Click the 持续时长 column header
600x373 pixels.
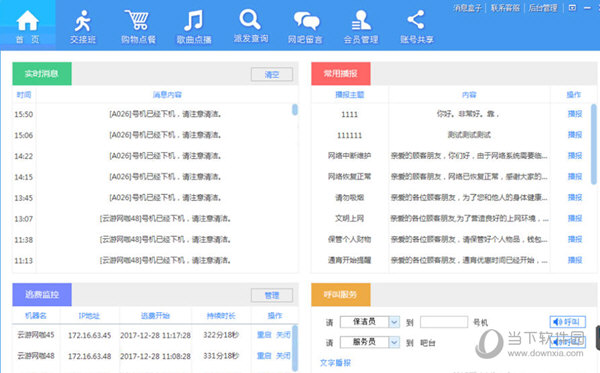point(221,316)
